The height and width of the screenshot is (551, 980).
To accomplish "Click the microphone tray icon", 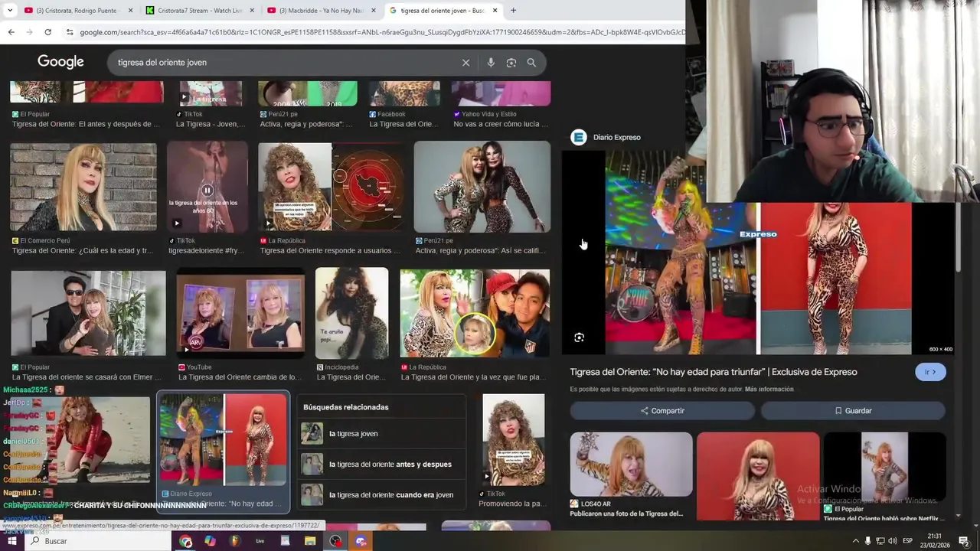I will coord(867,541).
